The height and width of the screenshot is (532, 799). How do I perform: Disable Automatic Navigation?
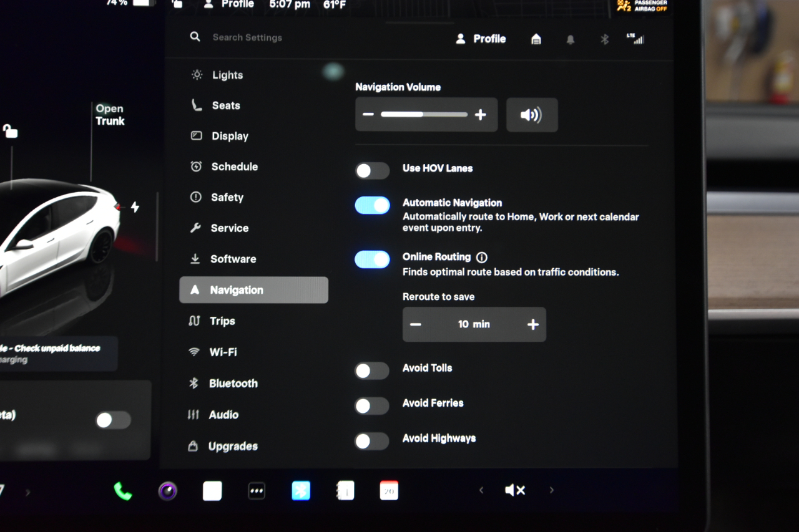click(x=372, y=205)
